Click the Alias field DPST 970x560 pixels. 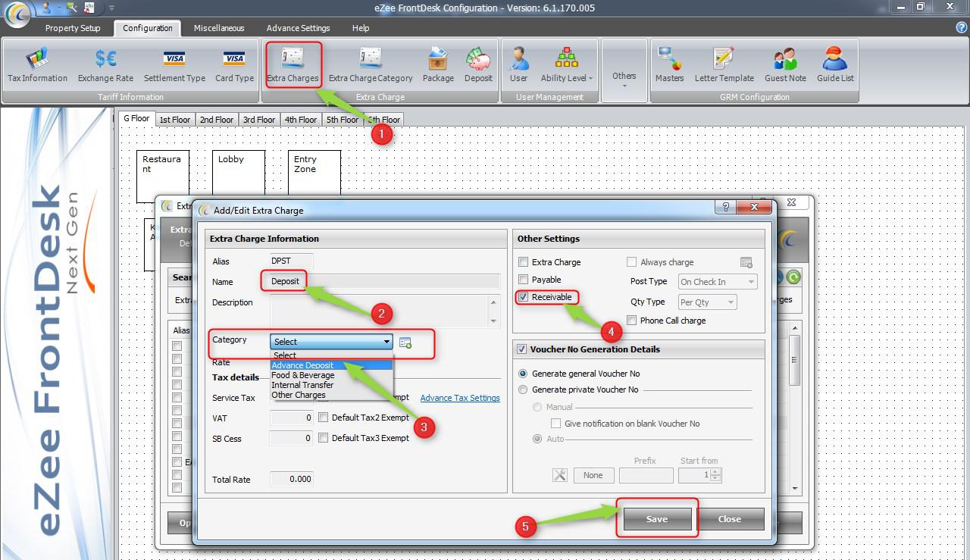point(292,261)
